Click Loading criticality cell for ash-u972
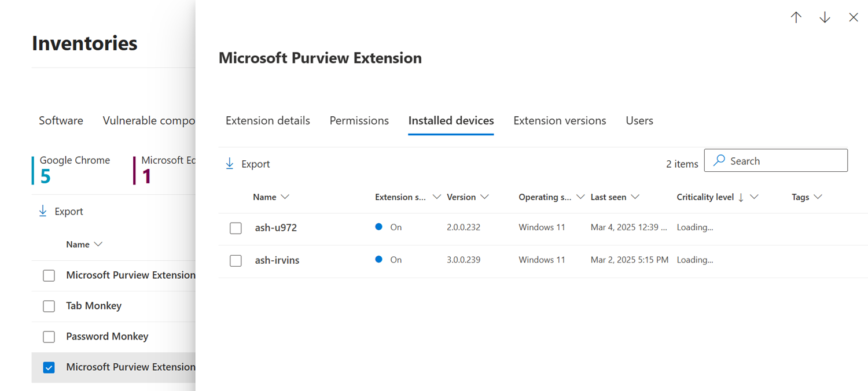The height and width of the screenshot is (391, 868). (x=695, y=227)
